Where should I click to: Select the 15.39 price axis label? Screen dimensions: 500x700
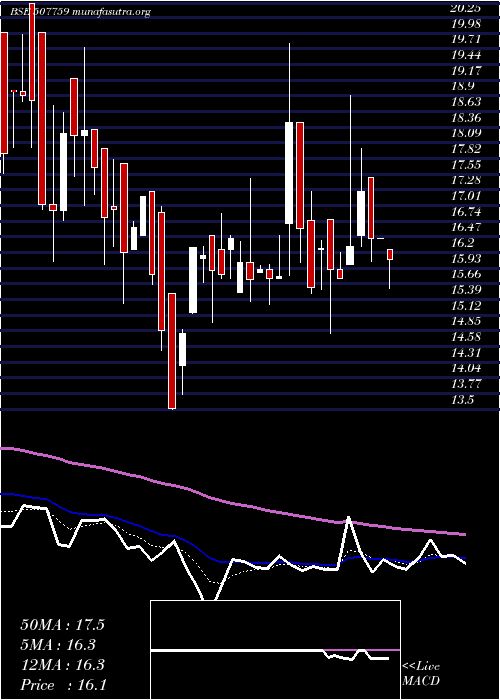465,290
